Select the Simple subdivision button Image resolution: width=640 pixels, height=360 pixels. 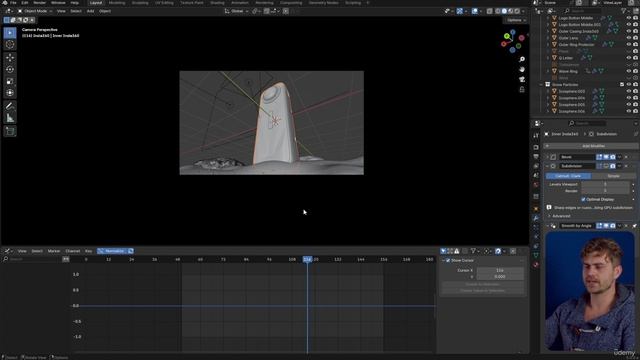613,176
